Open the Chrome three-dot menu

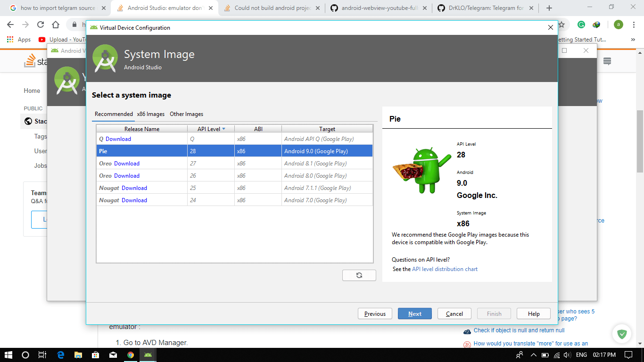click(634, 25)
